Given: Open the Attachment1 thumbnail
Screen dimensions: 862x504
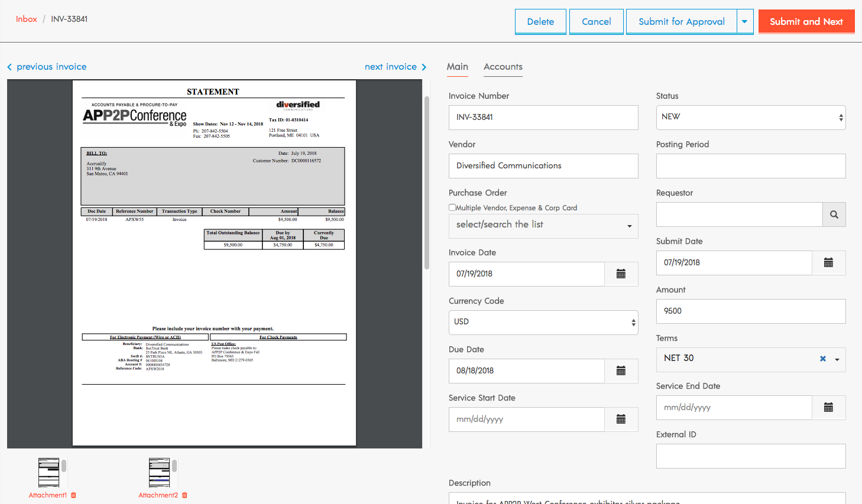Looking at the screenshot, I should pos(48,473).
